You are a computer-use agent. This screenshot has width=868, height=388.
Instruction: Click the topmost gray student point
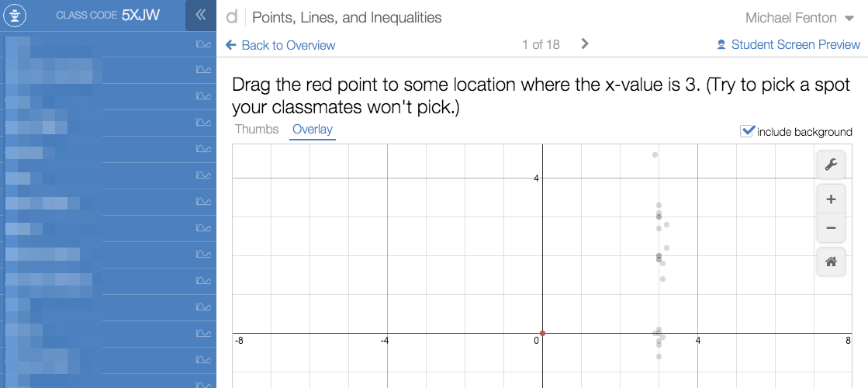click(655, 154)
